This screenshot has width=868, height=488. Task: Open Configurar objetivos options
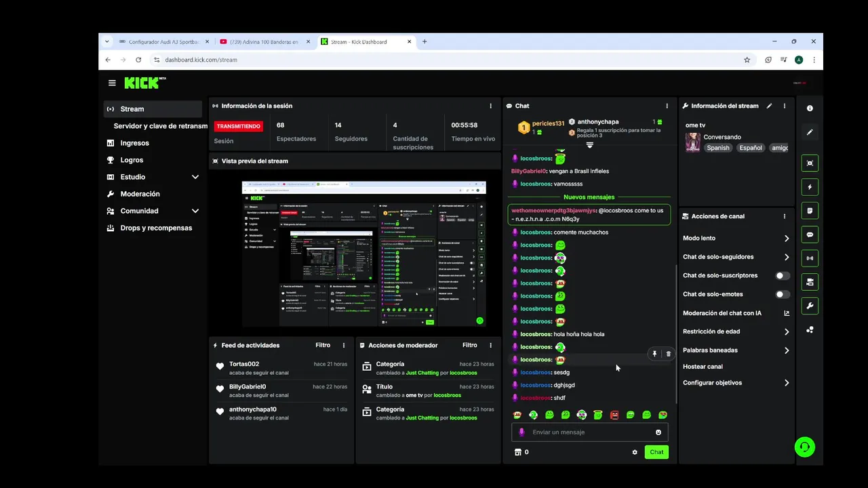coord(736,383)
